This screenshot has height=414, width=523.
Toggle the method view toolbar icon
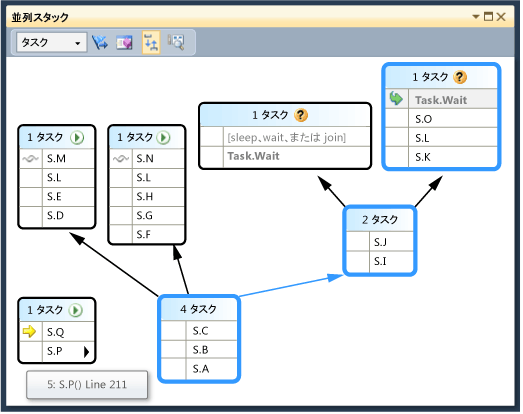point(124,42)
